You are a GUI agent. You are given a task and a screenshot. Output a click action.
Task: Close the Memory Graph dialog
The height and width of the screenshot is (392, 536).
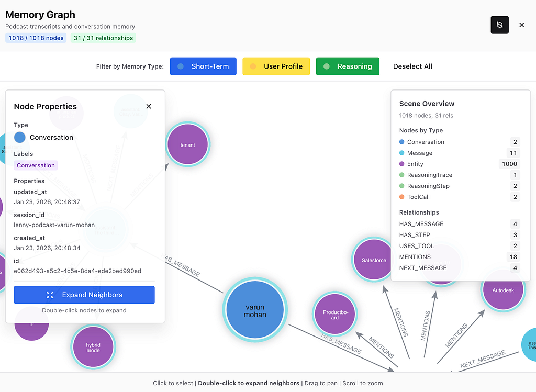coord(521,25)
